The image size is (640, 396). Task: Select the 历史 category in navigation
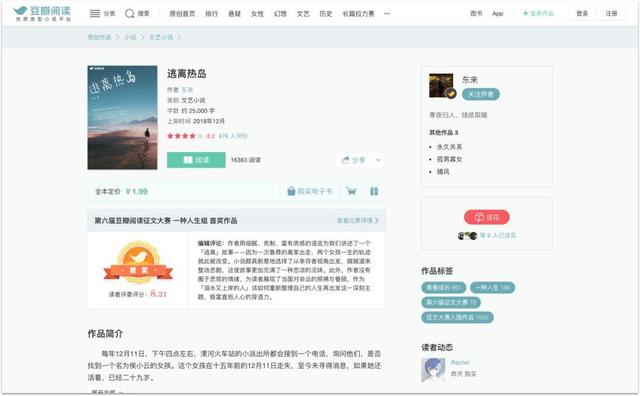coord(326,13)
